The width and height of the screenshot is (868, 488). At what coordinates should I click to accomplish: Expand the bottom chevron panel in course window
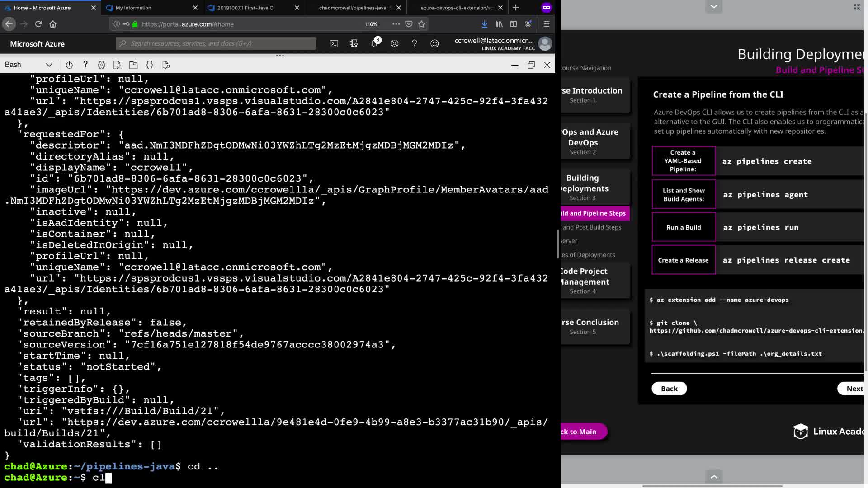click(x=714, y=477)
